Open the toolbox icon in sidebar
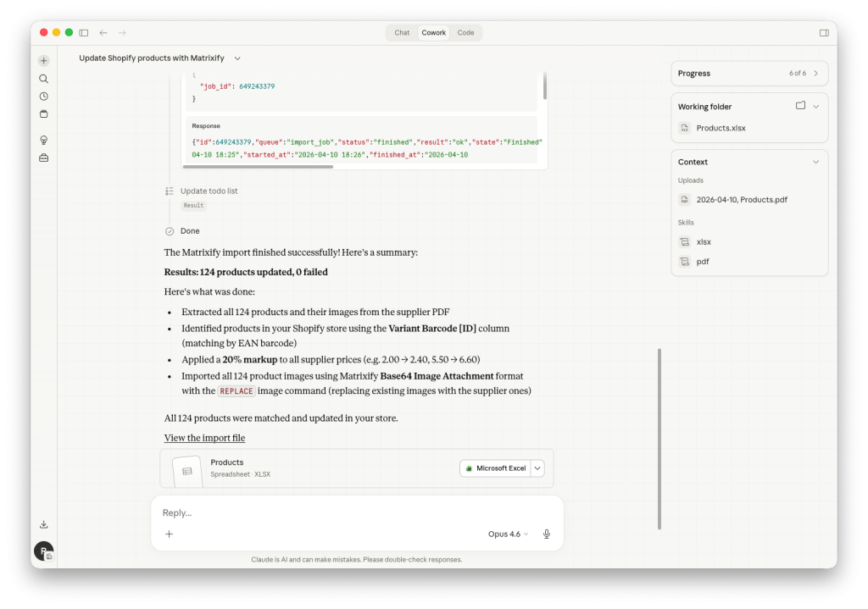 pyautogui.click(x=43, y=158)
